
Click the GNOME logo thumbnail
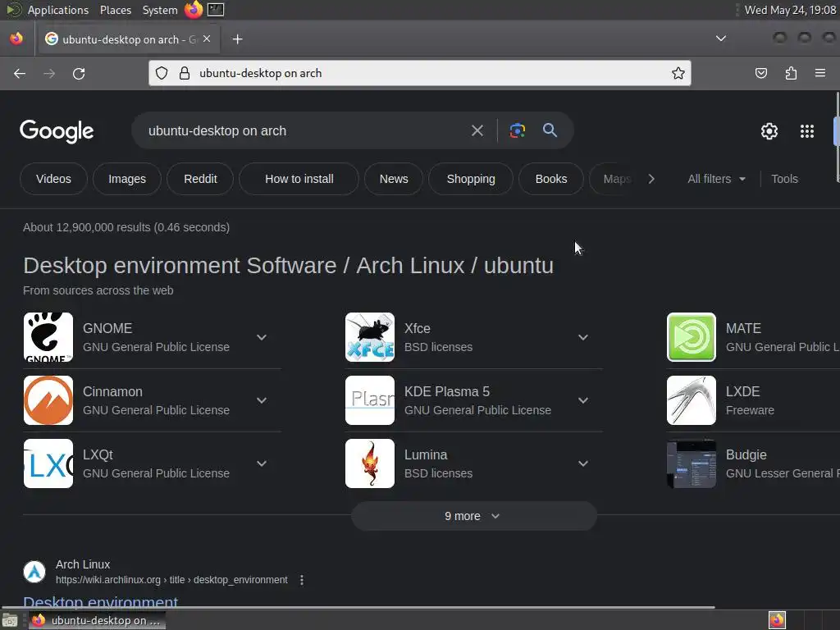click(x=48, y=337)
